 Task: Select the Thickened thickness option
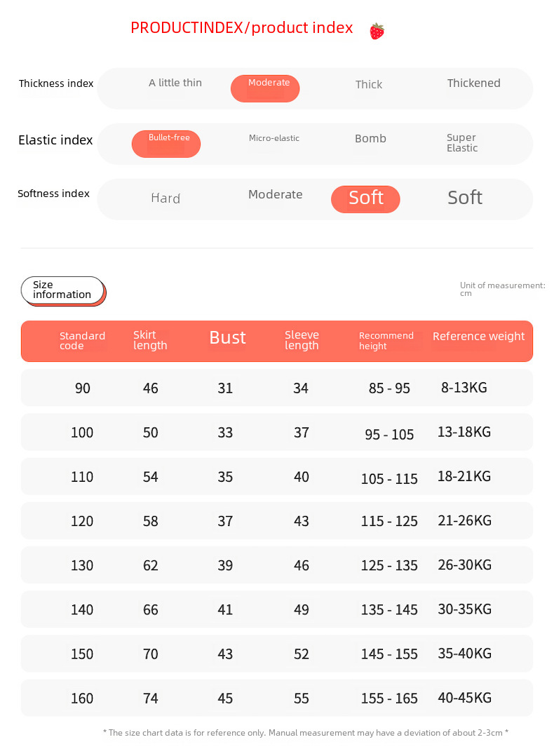click(473, 83)
